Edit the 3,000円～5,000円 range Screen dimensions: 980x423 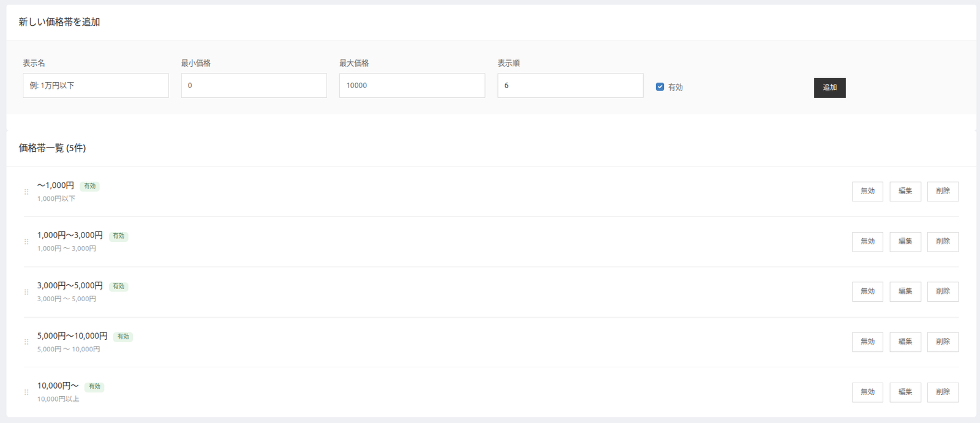click(905, 291)
